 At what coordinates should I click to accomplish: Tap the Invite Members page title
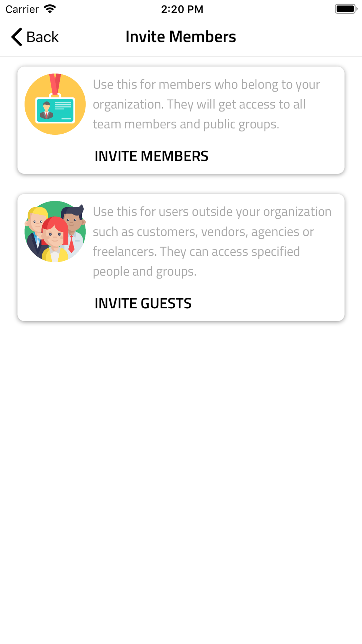pos(181,37)
